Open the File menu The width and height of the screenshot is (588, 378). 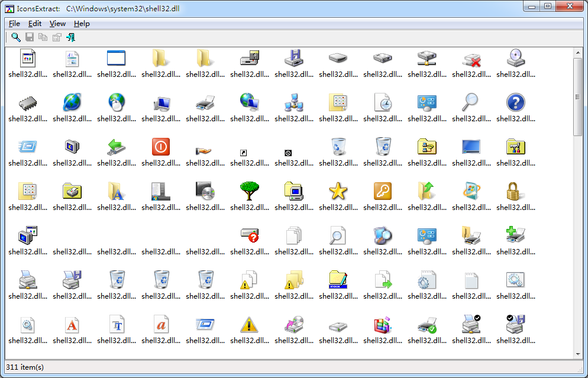14,24
